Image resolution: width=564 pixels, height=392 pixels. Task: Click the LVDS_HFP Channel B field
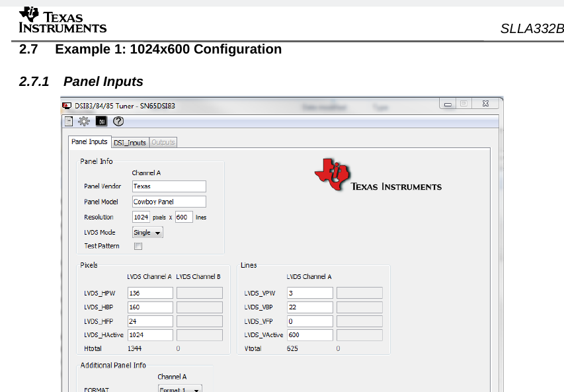(x=200, y=321)
